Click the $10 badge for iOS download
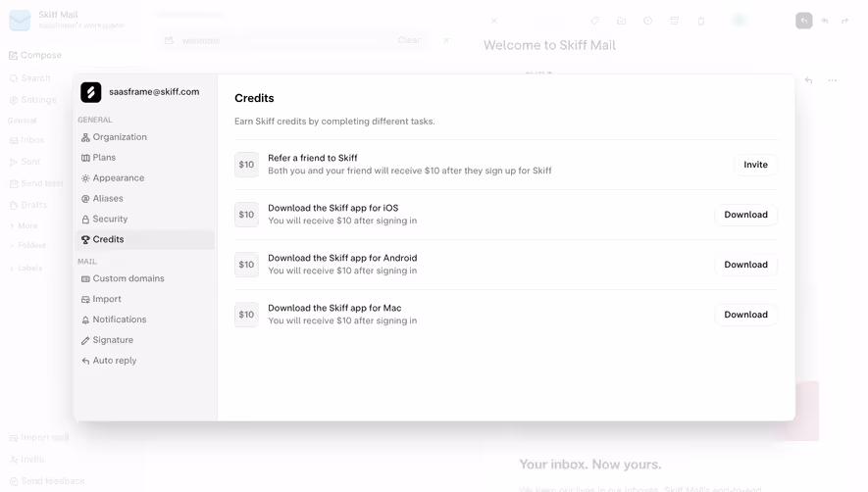 246,215
